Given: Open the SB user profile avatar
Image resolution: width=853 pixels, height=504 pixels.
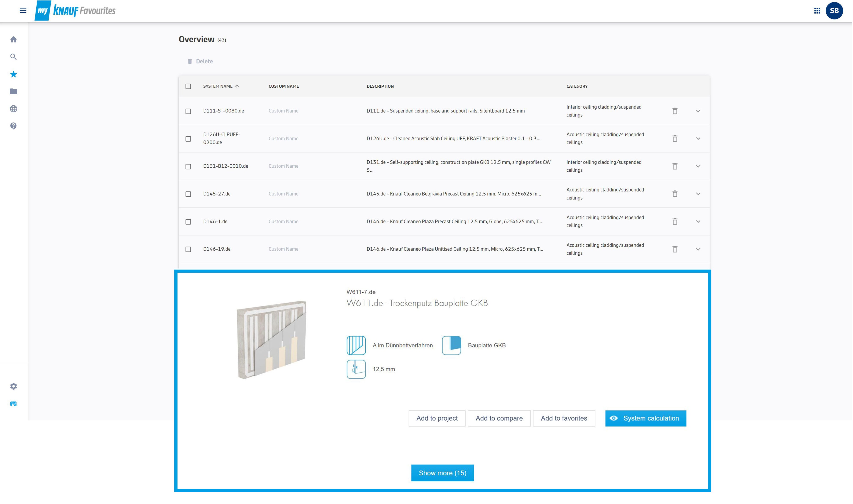Looking at the screenshot, I should click(x=834, y=11).
